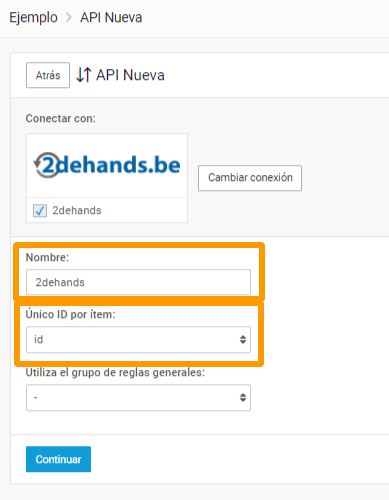The width and height of the screenshot is (389, 500).
Task: Click the Conectar con label
Action: pyautogui.click(x=61, y=118)
